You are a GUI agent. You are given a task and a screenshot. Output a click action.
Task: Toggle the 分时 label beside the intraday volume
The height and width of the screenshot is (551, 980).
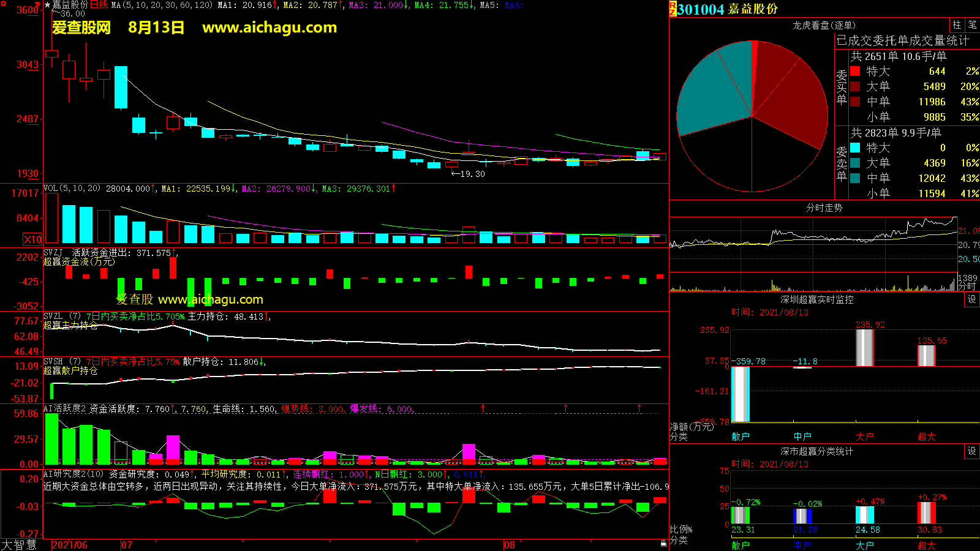(x=967, y=286)
